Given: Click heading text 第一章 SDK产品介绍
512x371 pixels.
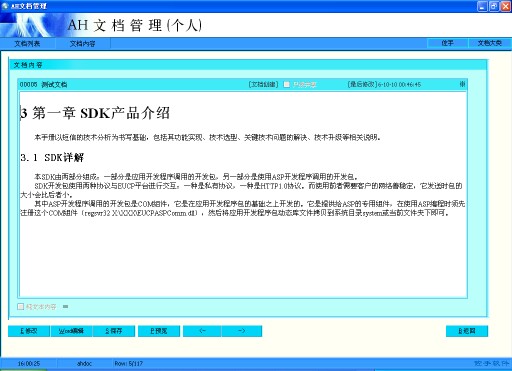Looking at the screenshot, I should pyautogui.click(x=101, y=113).
